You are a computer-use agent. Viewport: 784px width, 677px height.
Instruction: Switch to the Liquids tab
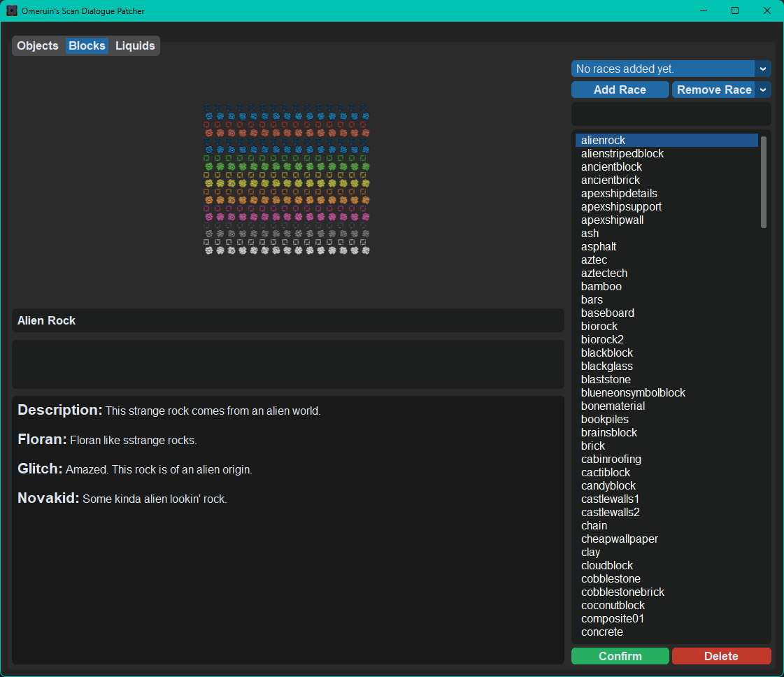(x=135, y=45)
